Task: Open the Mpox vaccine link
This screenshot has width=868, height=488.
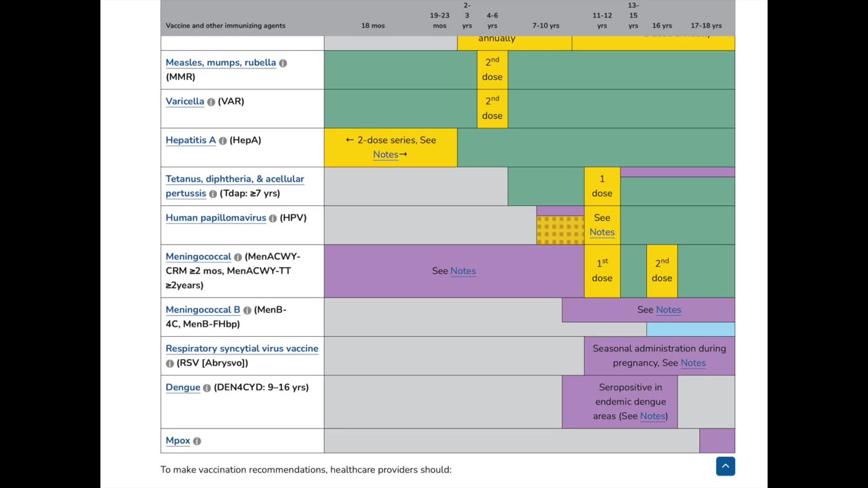Action: pyautogui.click(x=178, y=441)
